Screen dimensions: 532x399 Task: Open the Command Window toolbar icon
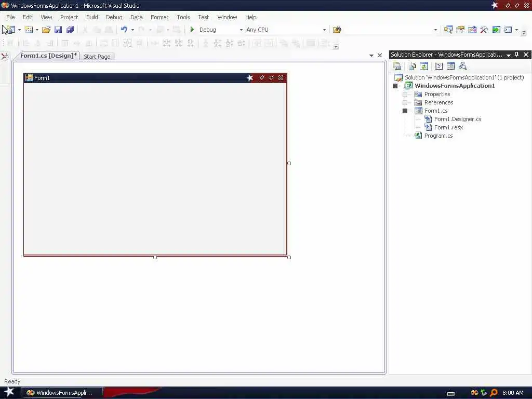click(x=508, y=30)
